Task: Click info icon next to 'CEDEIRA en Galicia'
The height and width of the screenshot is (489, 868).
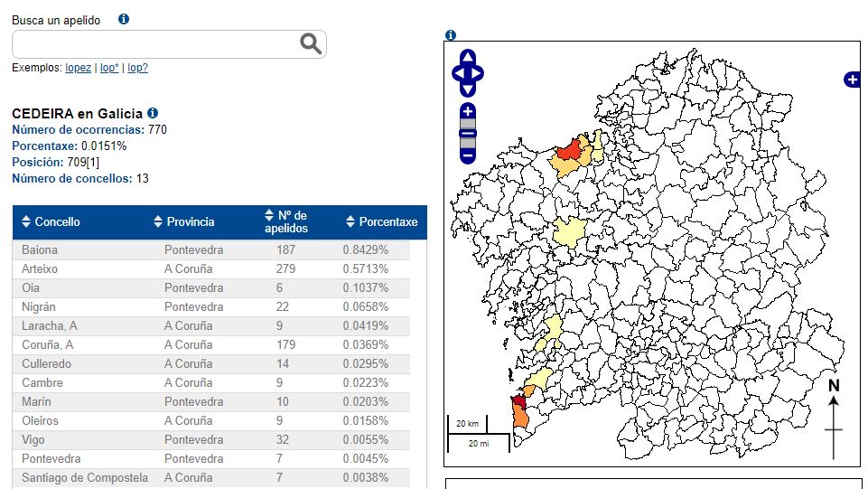Action: point(153,113)
